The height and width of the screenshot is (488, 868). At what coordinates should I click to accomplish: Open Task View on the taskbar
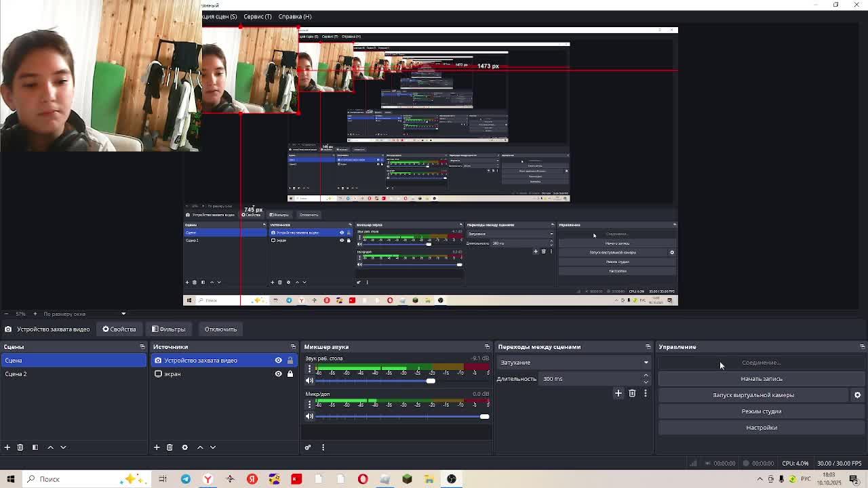(x=163, y=479)
